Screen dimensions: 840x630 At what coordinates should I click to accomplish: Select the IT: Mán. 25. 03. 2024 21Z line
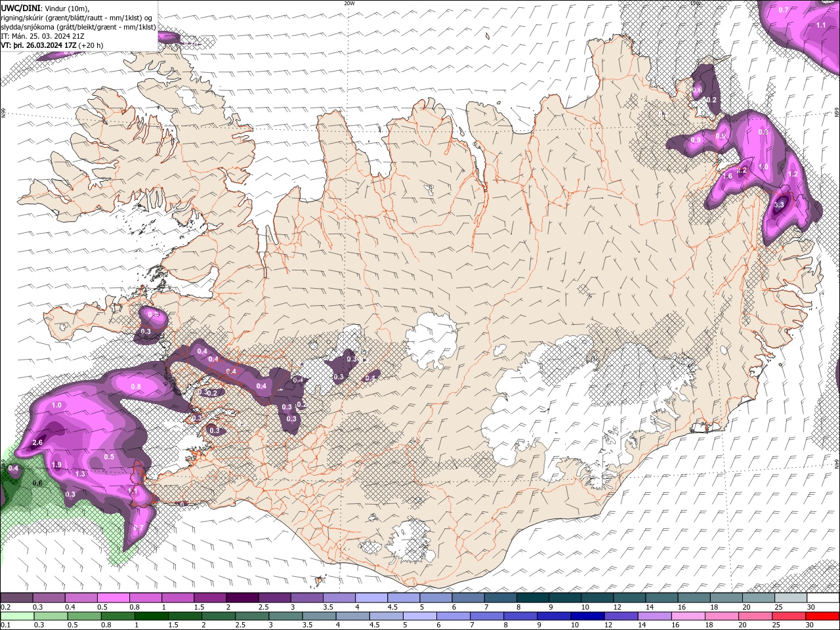pyautogui.click(x=42, y=36)
